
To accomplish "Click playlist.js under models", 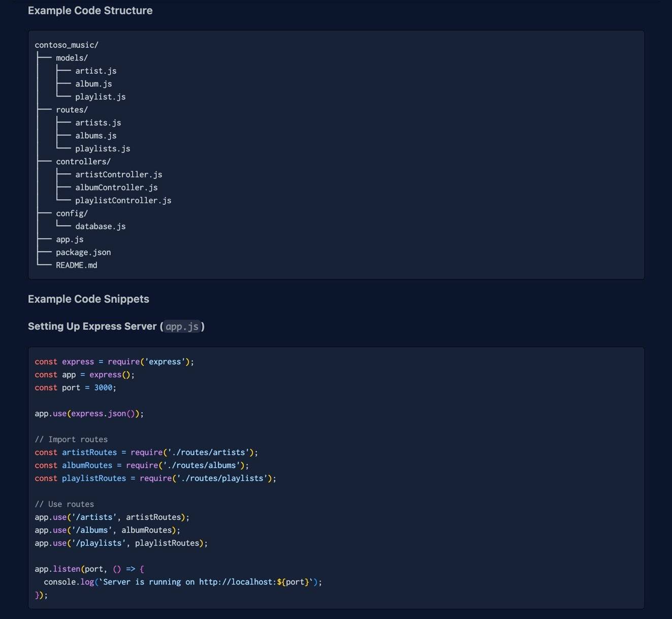I will 100,97.
